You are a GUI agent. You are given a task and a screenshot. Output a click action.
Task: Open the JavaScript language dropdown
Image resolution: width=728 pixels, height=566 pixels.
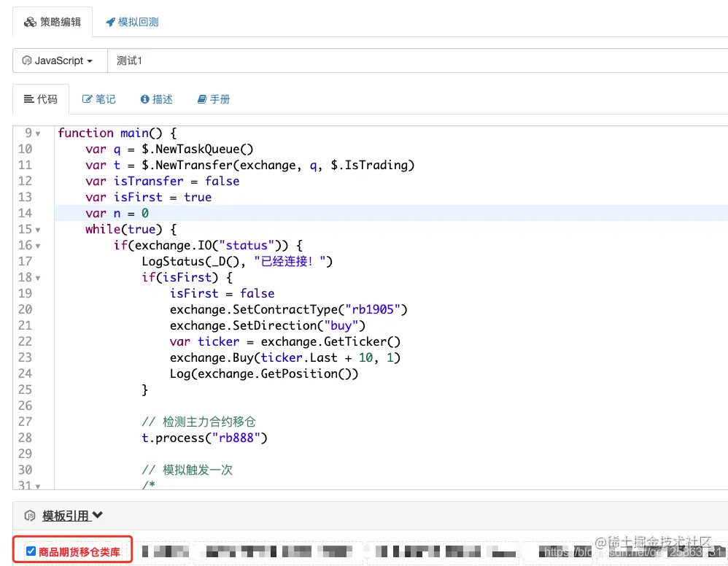pos(60,61)
